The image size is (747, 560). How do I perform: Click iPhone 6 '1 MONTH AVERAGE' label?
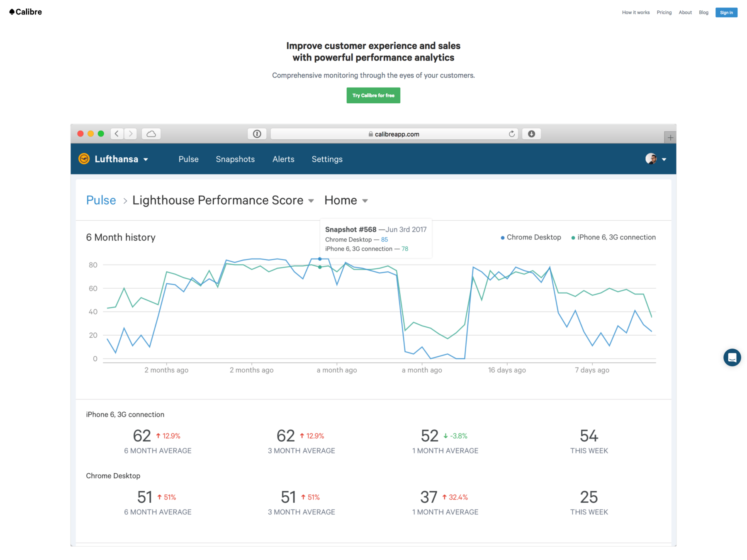point(445,450)
